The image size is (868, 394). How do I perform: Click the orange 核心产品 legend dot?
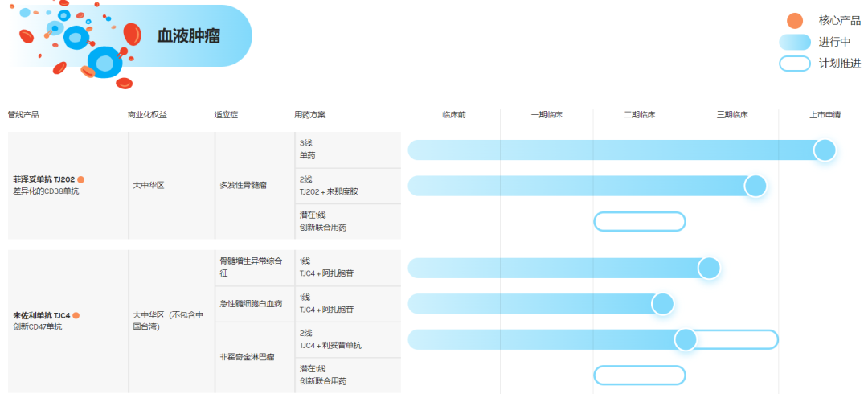tap(794, 21)
